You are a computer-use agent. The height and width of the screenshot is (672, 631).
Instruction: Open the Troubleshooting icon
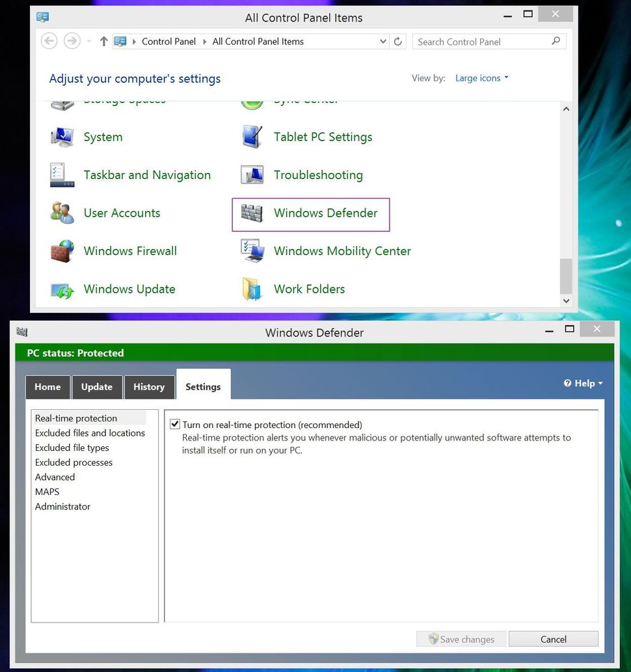pos(318,175)
